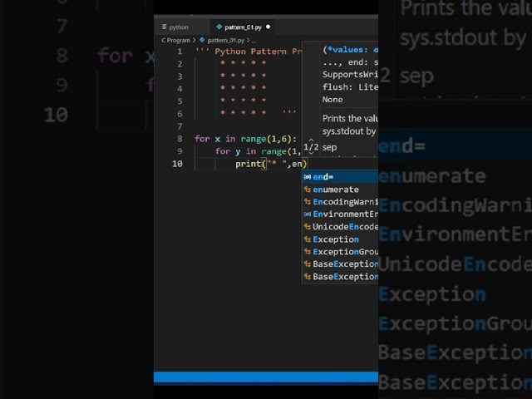Click the ExceptionGroup class icon

308,252
